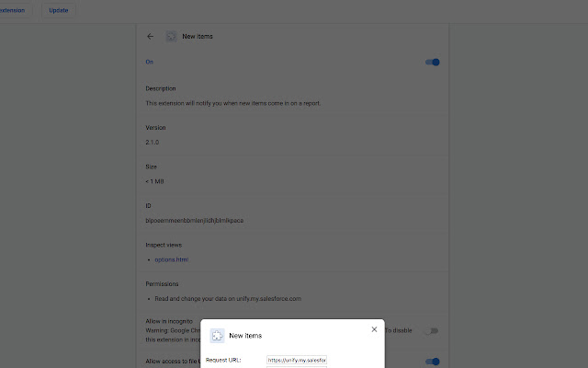Click the Request URL input field
This screenshot has height=368, width=588.
pyautogui.click(x=297, y=360)
